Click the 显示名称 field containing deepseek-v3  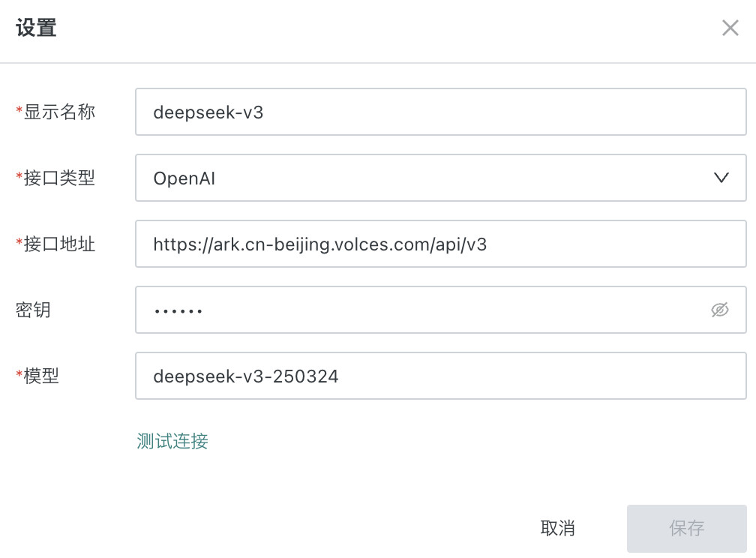[440, 112]
